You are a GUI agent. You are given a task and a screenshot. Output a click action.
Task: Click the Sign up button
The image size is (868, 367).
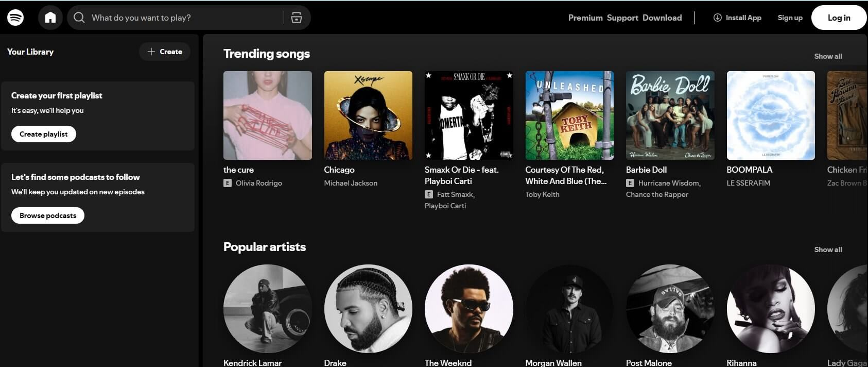[x=790, y=18]
